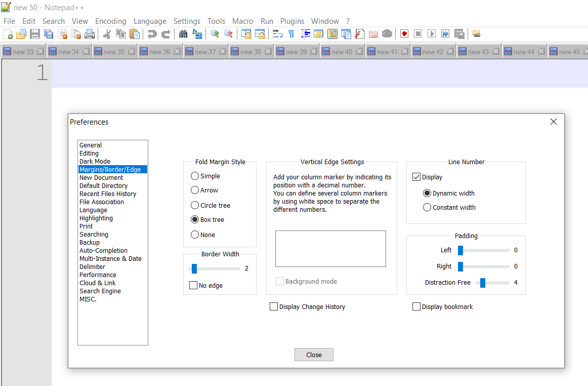Click the Zoom In toolbar icon
The width and height of the screenshot is (588, 386).
214,34
